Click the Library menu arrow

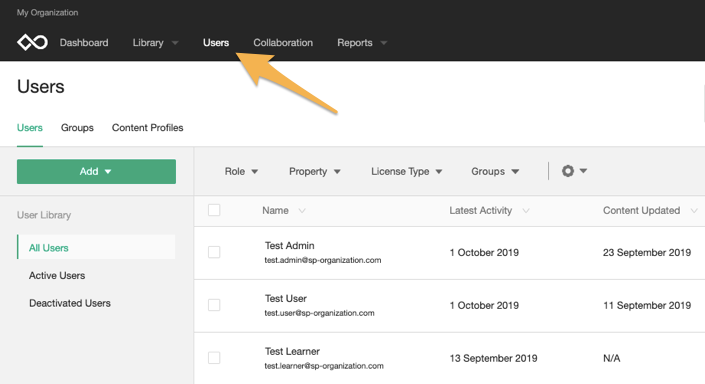(x=175, y=43)
